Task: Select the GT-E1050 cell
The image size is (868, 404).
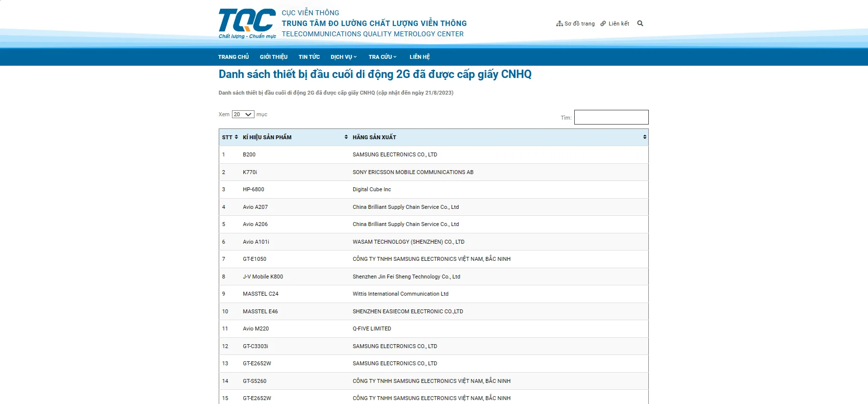Action: click(255, 259)
